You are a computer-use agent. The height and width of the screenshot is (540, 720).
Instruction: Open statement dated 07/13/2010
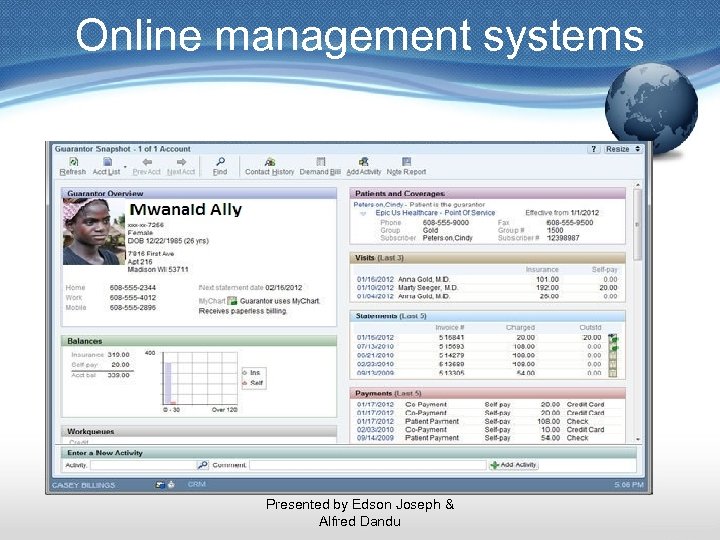click(375, 347)
